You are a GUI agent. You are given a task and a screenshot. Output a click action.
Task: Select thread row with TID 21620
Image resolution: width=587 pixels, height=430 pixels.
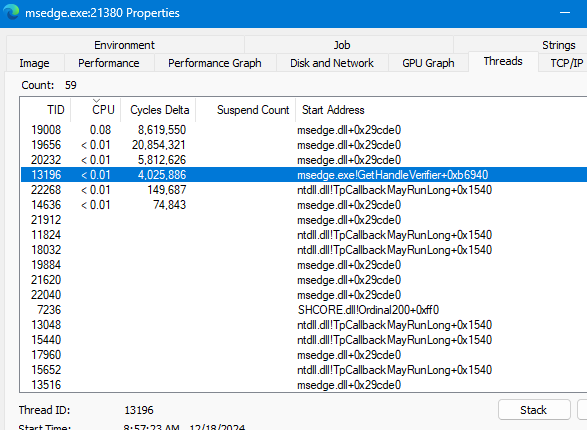coord(304,279)
